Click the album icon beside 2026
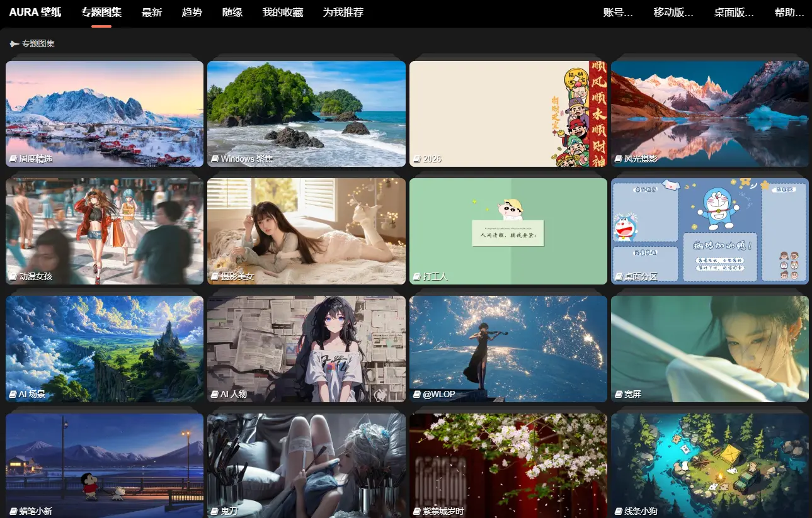 [x=416, y=159]
